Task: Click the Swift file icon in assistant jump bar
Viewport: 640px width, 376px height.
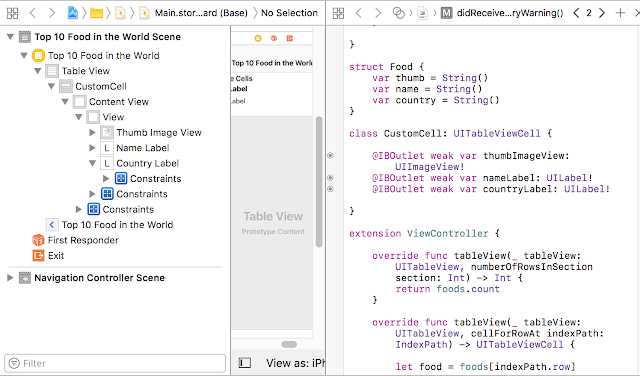Action: (x=423, y=13)
